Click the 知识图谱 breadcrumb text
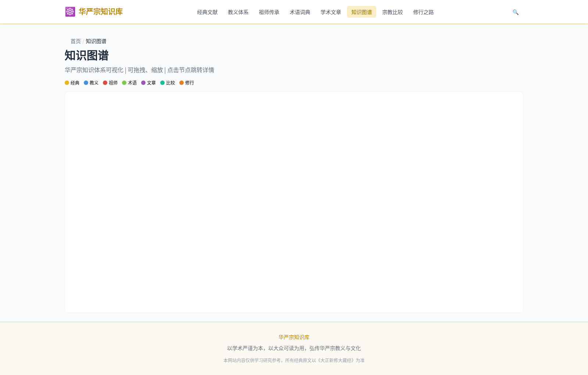Viewport: 588px width, 375px height. pos(96,41)
